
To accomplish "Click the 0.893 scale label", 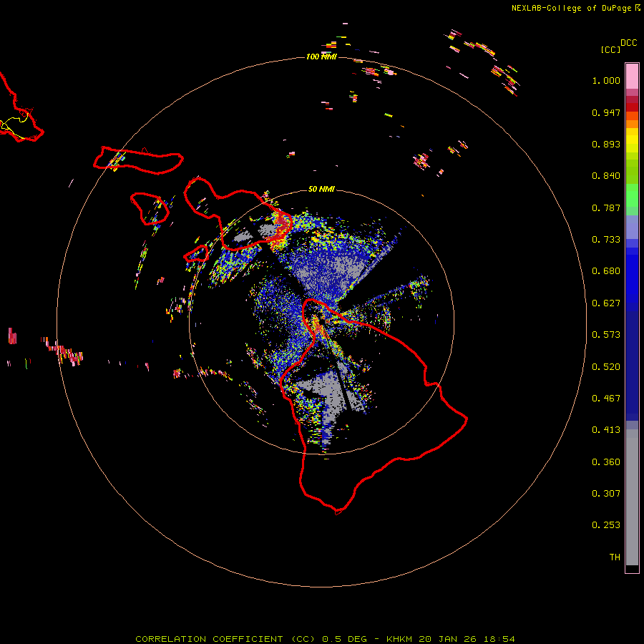I will pyautogui.click(x=606, y=144).
